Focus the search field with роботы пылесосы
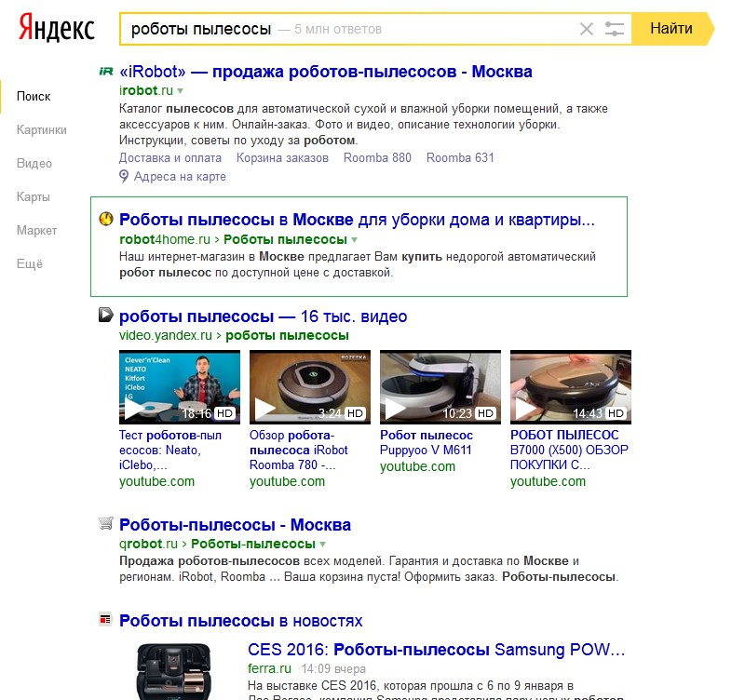Image resolution: width=745 pixels, height=700 pixels. (375, 29)
